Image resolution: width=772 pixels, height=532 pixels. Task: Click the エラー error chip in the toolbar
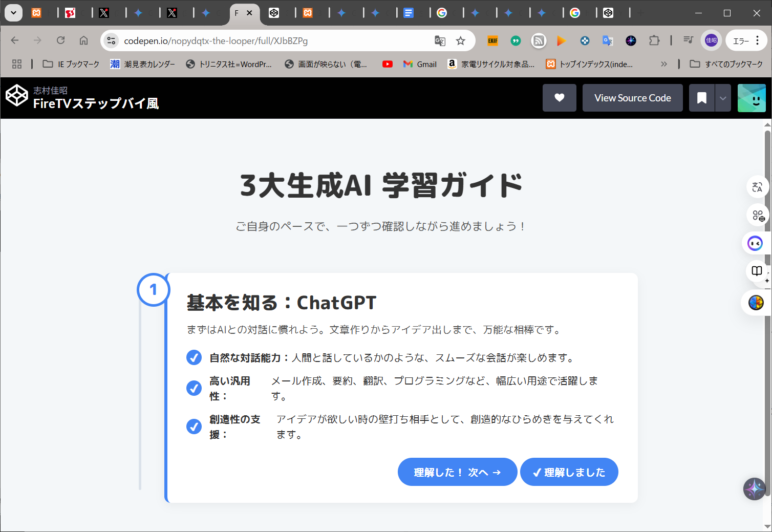tap(741, 41)
